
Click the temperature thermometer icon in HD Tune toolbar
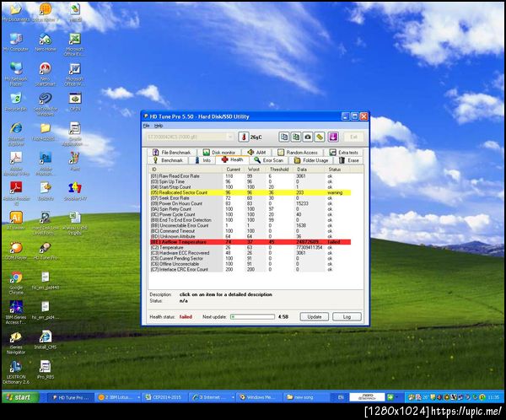(244, 137)
